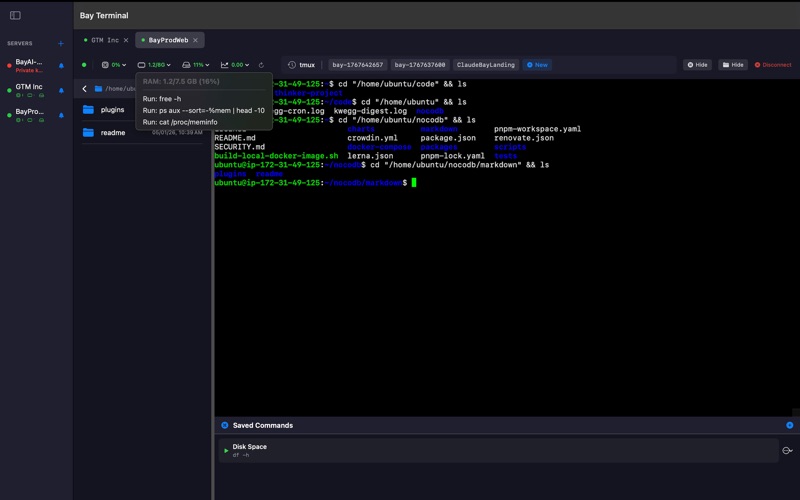This screenshot has width=800, height=500.
Task: Click key icon on Disk Space row
Action: tap(787, 451)
